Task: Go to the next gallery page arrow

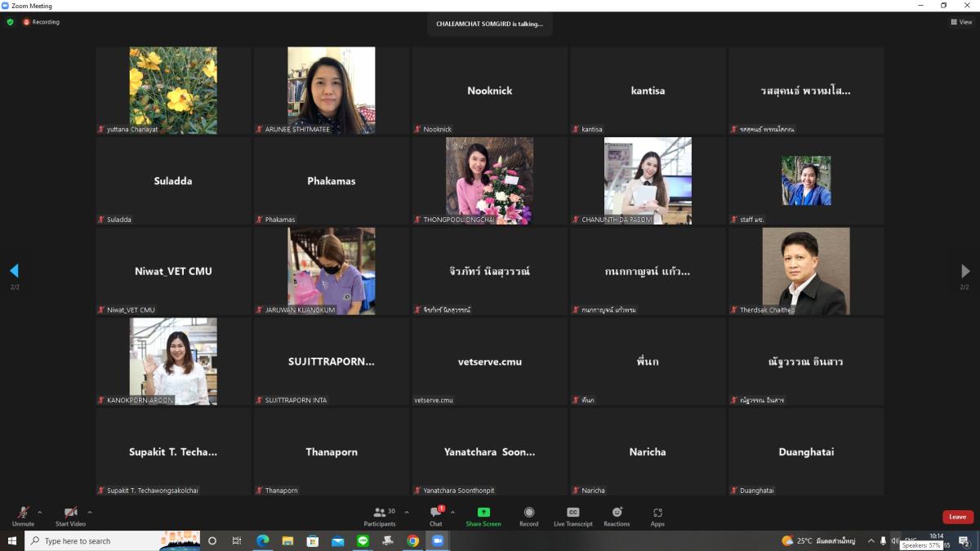Action: pyautogui.click(x=965, y=271)
